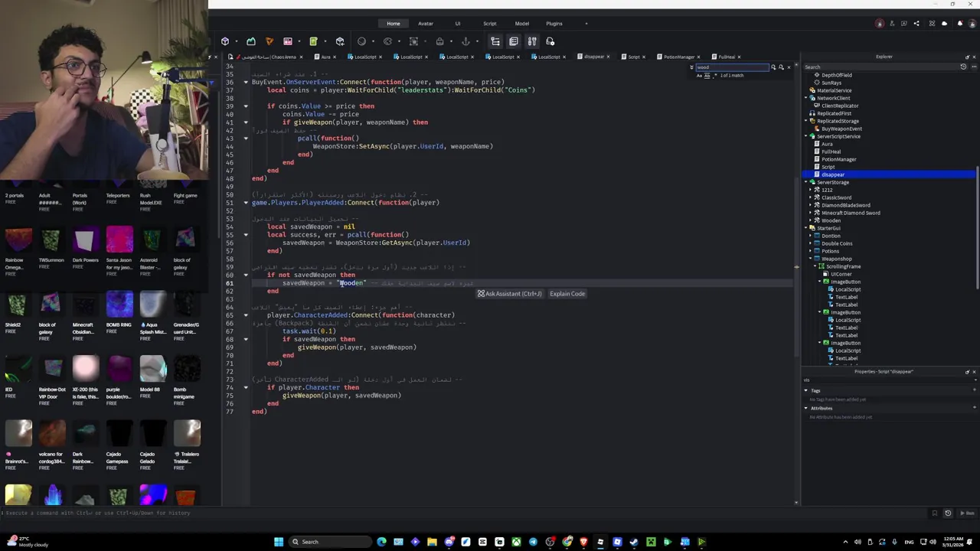Open the Plugins ribbon tab

pyautogui.click(x=554, y=24)
